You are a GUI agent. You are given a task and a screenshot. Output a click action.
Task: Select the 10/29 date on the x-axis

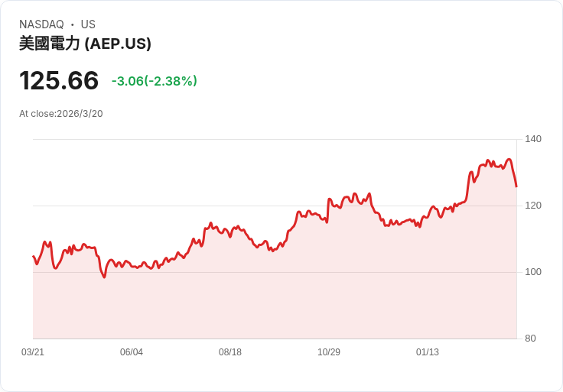pyautogui.click(x=329, y=352)
